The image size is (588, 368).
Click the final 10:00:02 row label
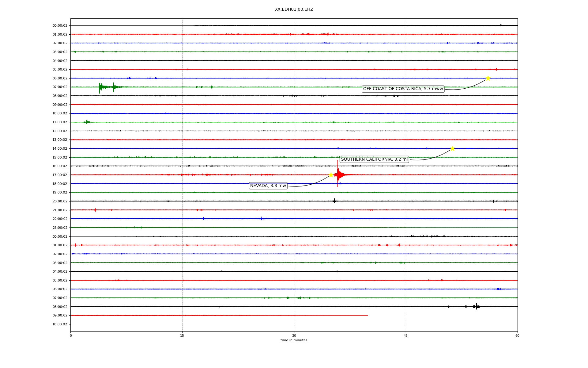pyautogui.click(x=60, y=324)
